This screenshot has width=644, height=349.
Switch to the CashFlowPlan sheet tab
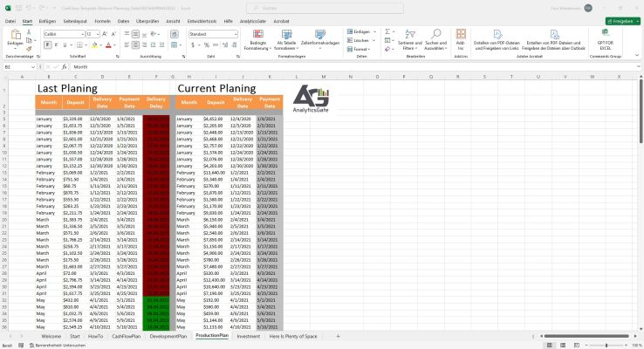126,335
